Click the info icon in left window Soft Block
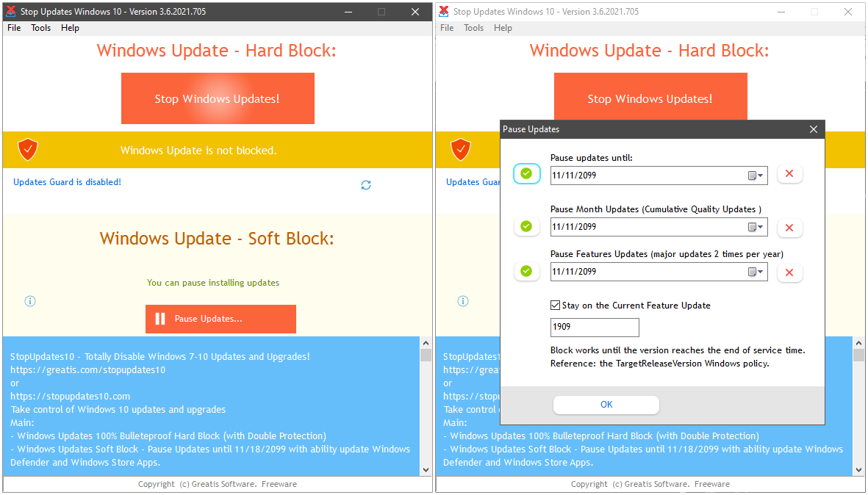This screenshot has height=495, width=868. point(30,301)
